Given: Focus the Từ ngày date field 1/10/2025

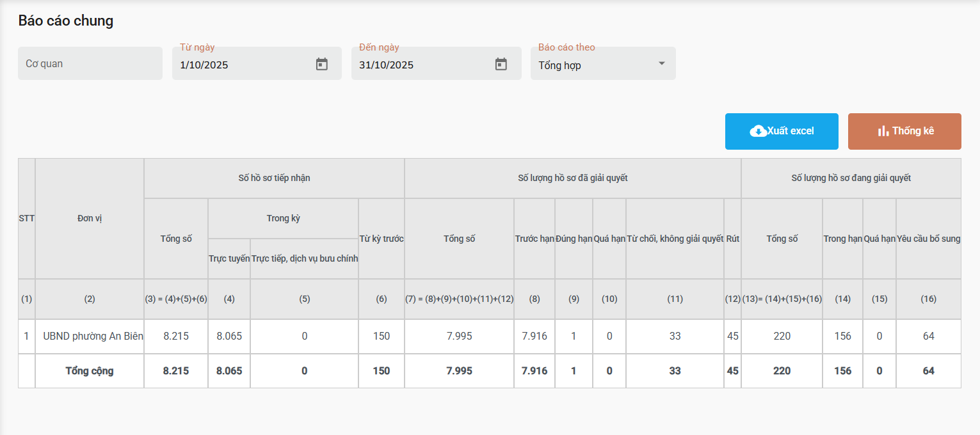Looking at the screenshot, I should (x=243, y=65).
